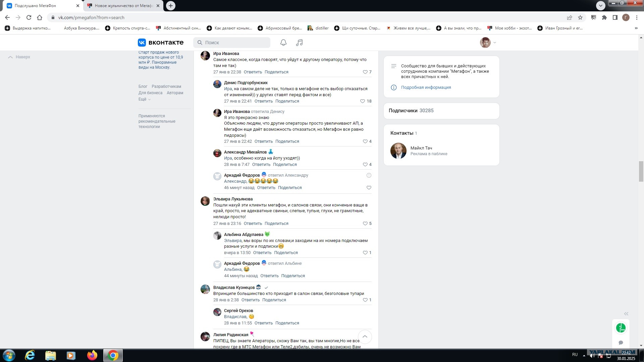Viewport: 644px width, 362px height.
Task: Click the green chat widget icon
Action: point(621,328)
